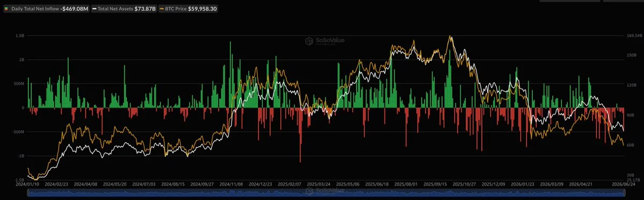Click the 30B label on the right axis

631,175
